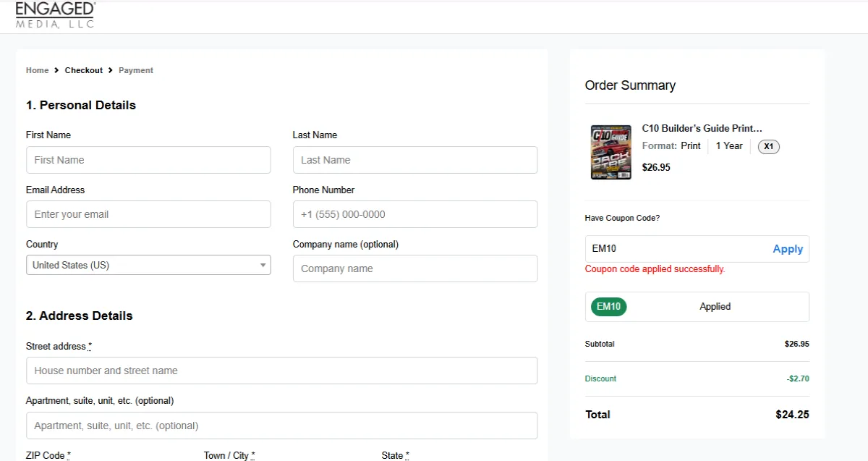This screenshot has width=868, height=461.
Task: Click the green EM10 coupon badge
Action: 608,306
